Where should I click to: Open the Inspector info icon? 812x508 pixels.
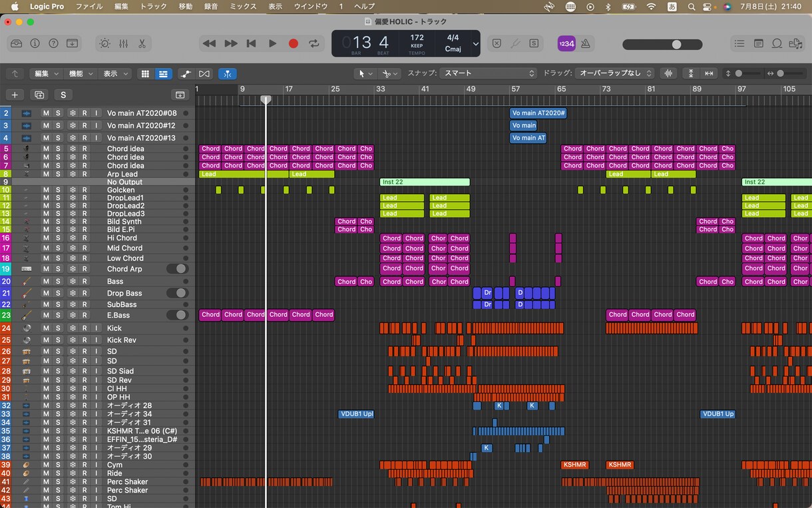pyautogui.click(x=35, y=43)
